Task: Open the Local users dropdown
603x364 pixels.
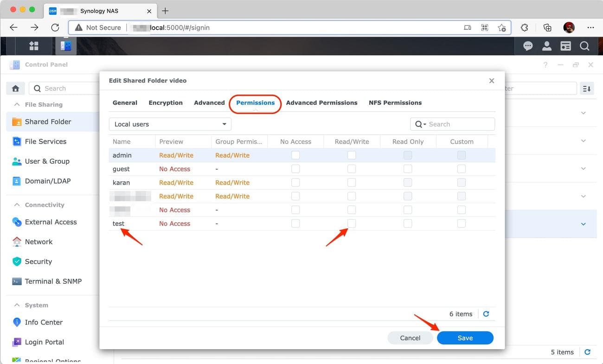Action: coord(170,124)
